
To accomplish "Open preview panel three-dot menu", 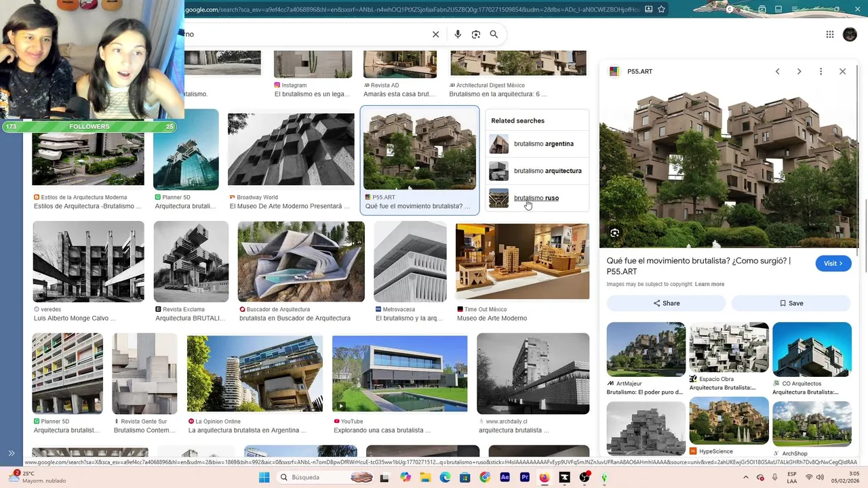I will [x=821, y=71].
